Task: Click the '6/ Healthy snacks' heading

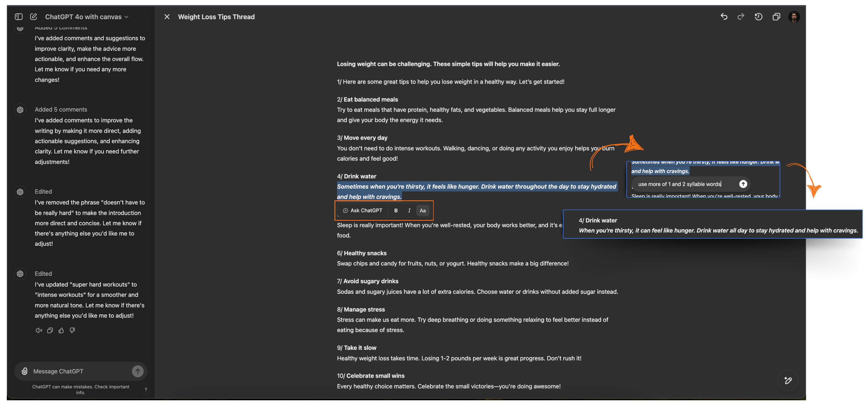Action: 361,253
